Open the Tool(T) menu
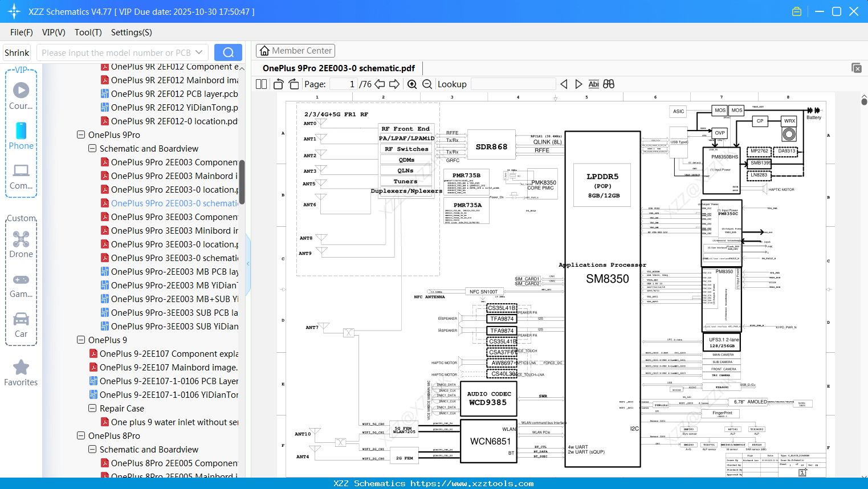This screenshot has height=489, width=868. click(88, 32)
